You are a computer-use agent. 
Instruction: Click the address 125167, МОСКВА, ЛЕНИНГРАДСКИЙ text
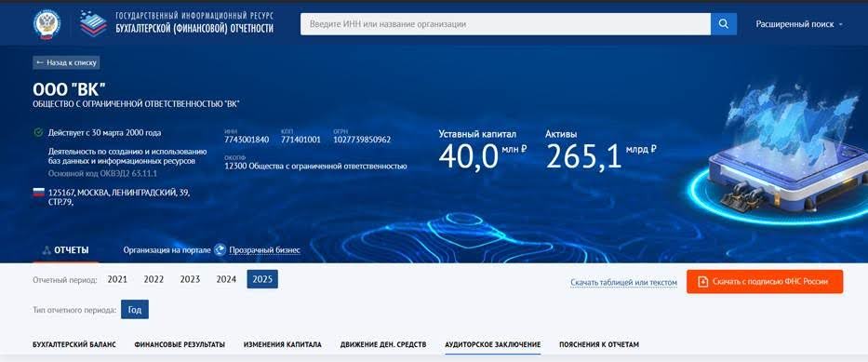pos(120,197)
